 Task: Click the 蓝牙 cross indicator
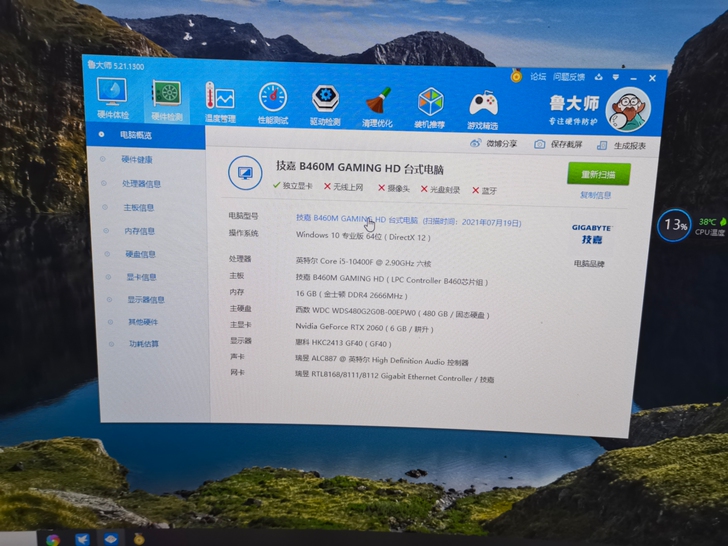point(485,190)
